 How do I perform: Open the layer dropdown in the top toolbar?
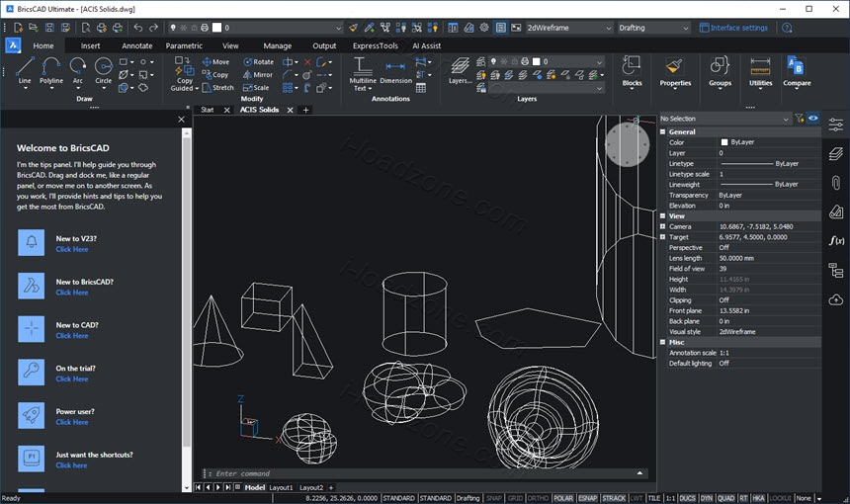click(x=256, y=28)
